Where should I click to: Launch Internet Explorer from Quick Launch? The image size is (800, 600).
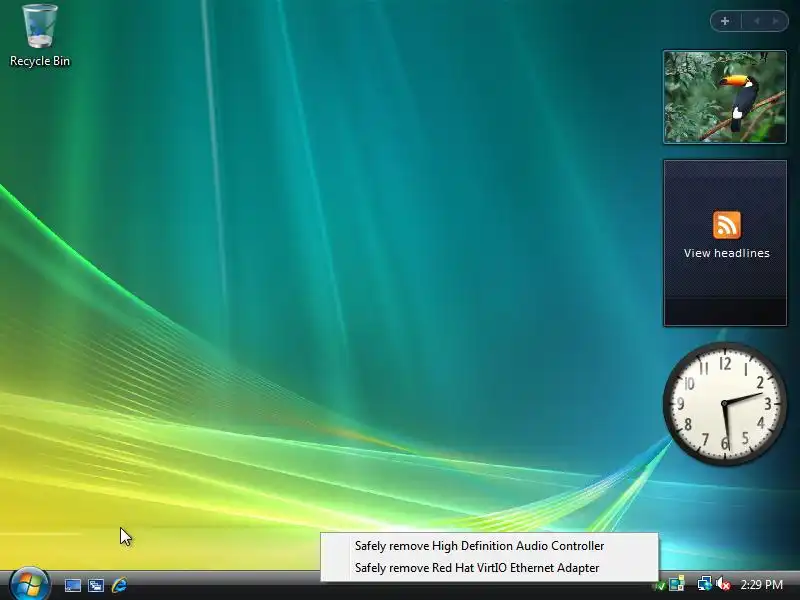[119, 585]
